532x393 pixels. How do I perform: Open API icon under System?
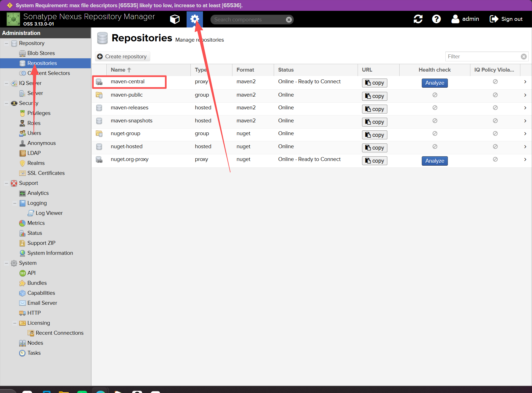[x=22, y=273]
